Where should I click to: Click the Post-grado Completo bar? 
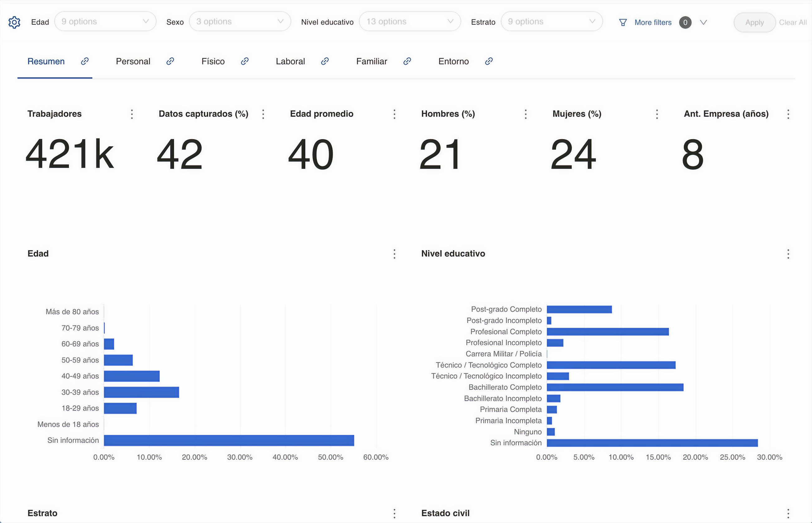pyautogui.click(x=579, y=309)
